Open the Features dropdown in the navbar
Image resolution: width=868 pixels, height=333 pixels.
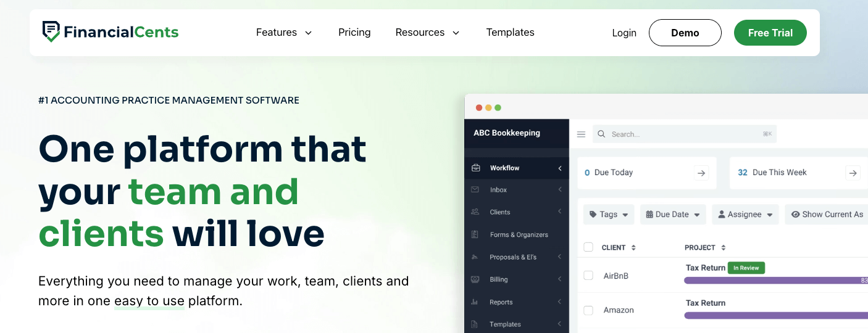[x=284, y=33]
